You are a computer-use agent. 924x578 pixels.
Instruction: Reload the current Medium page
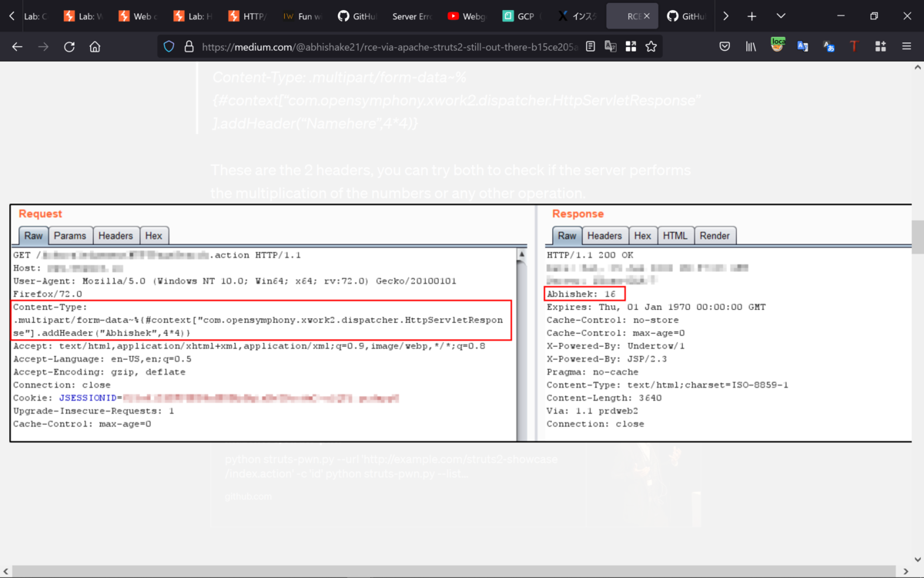[69, 47]
